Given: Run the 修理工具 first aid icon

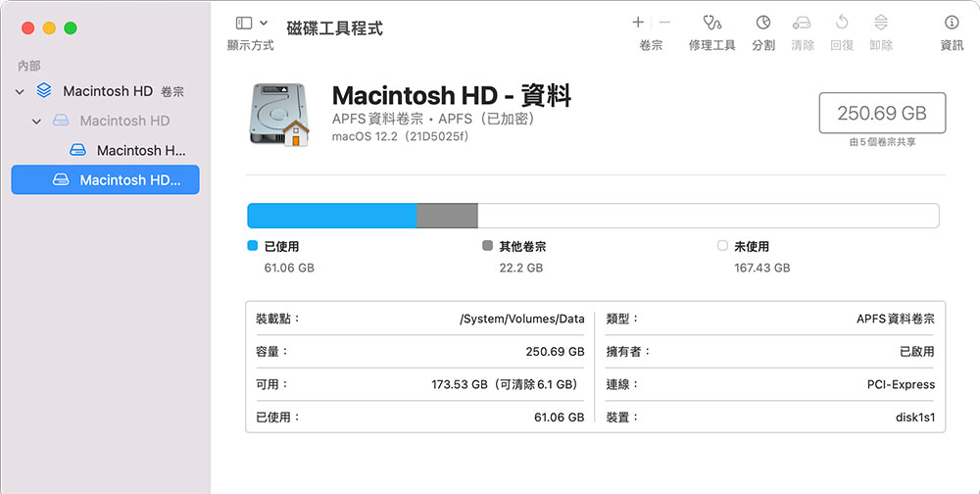Looking at the screenshot, I should [711, 23].
